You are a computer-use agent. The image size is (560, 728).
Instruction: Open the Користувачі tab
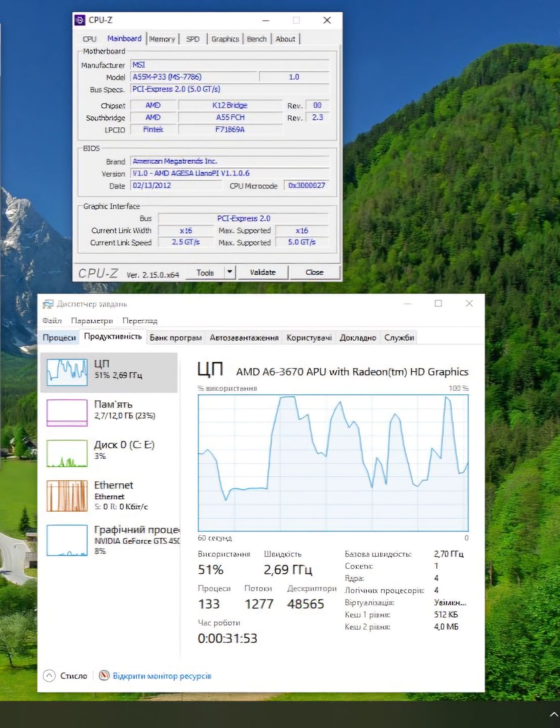point(309,338)
